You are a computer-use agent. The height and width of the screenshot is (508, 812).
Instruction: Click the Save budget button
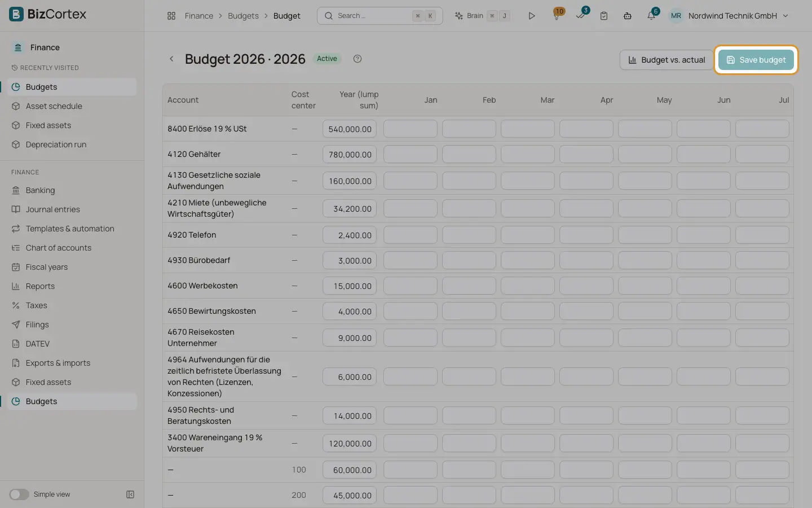(756, 60)
